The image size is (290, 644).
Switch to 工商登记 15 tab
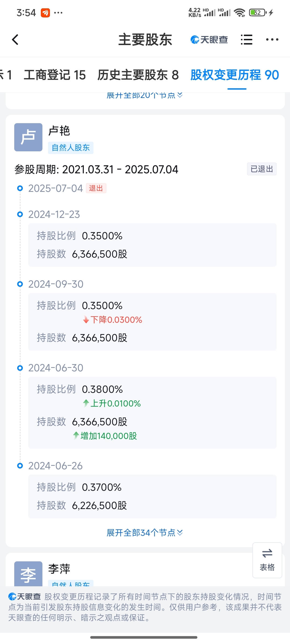click(x=55, y=75)
